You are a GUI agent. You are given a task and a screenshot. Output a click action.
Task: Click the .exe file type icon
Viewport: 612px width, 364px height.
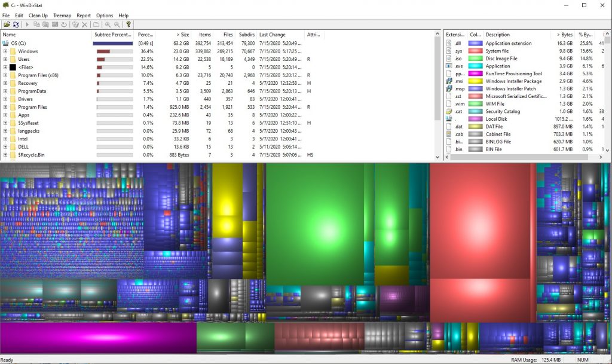coord(449,66)
